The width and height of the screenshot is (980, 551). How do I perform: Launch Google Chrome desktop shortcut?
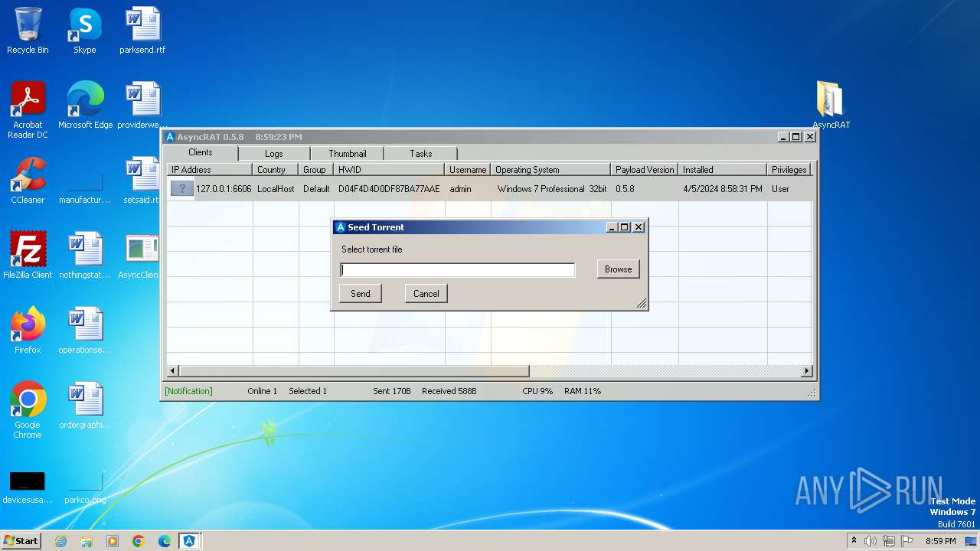coord(28,410)
